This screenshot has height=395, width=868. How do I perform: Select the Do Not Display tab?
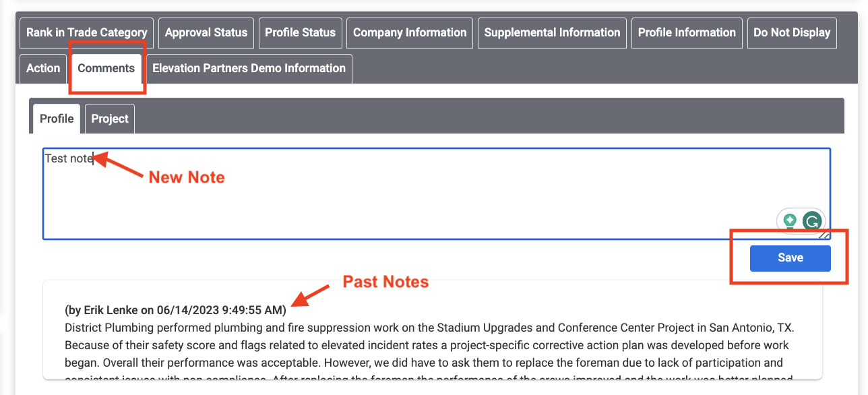(792, 32)
